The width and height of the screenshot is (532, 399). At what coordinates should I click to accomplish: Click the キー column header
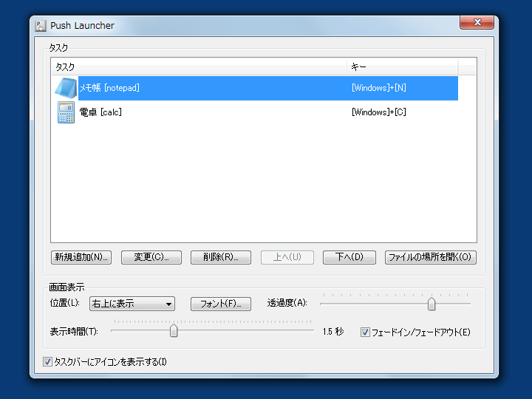click(x=402, y=66)
